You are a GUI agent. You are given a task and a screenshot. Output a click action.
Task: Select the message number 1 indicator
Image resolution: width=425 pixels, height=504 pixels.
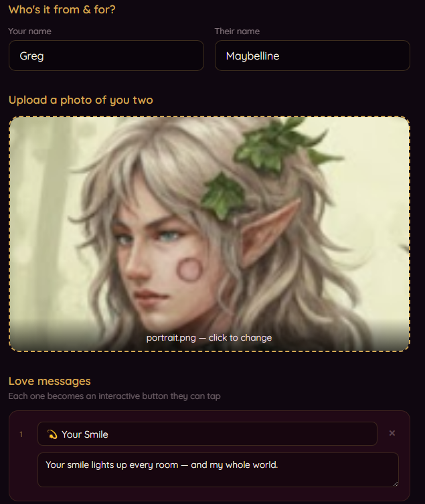point(21,434)
